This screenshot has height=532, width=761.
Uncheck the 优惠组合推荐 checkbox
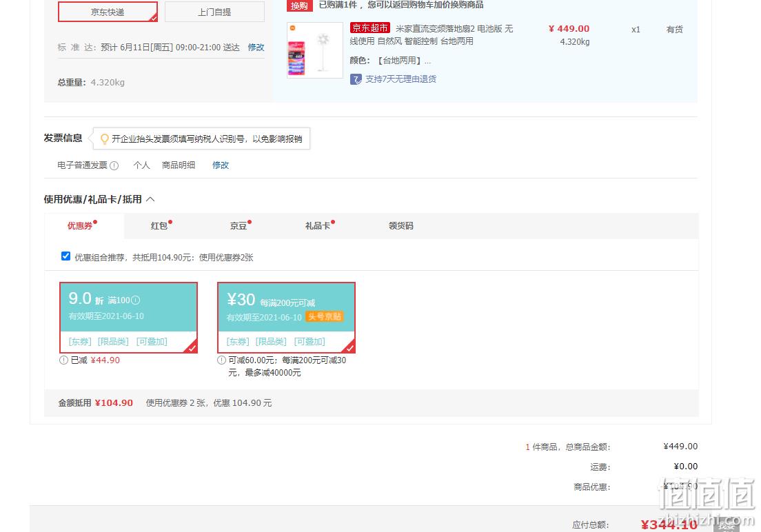pyautogui.click(x=66, y=256)
